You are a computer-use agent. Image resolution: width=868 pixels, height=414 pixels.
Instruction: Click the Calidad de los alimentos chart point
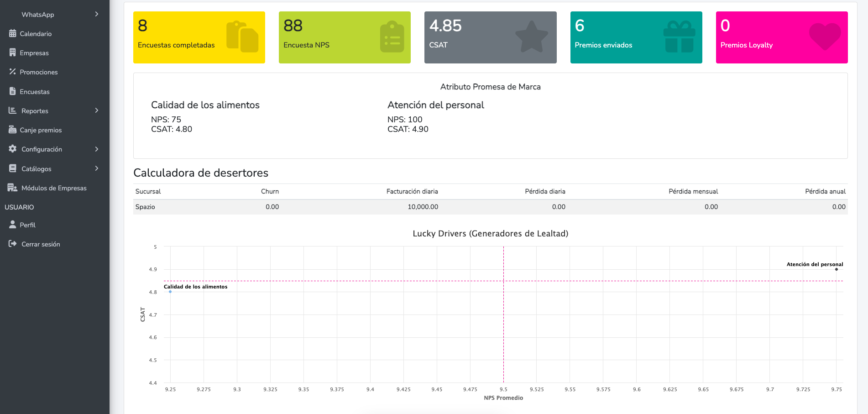tap(170, 292)
